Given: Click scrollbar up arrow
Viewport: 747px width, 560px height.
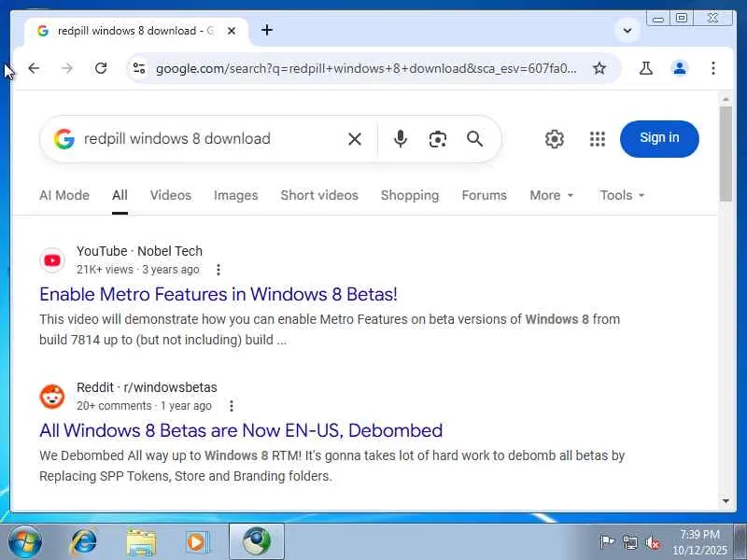Looking at the screenshot, I should coord(726,99).
